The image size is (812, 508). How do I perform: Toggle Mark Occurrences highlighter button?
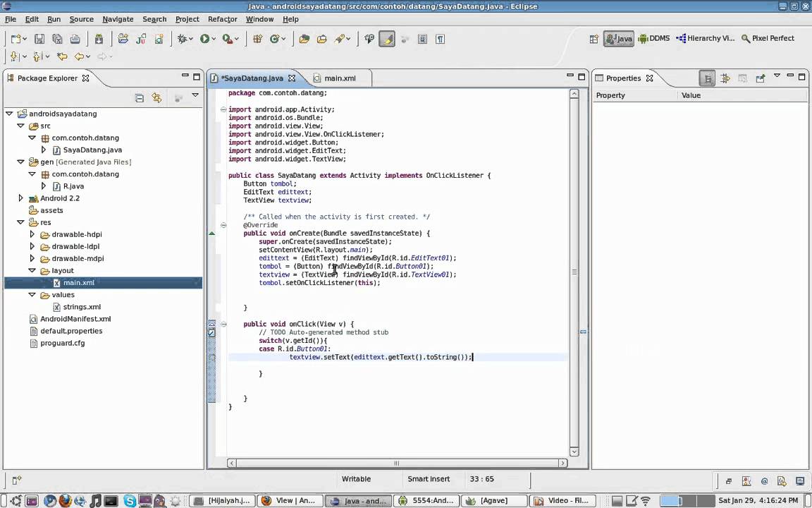(x=387, y=39)
